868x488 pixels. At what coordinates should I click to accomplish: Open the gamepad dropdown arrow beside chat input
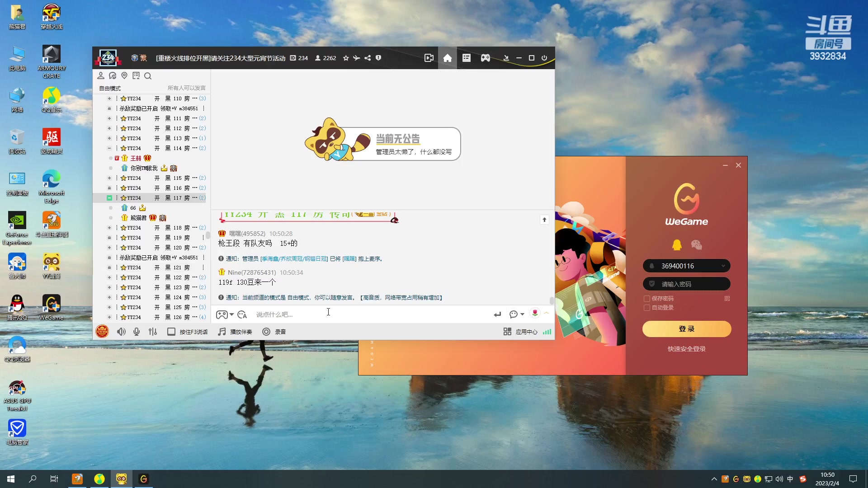(x=232, y=314)
